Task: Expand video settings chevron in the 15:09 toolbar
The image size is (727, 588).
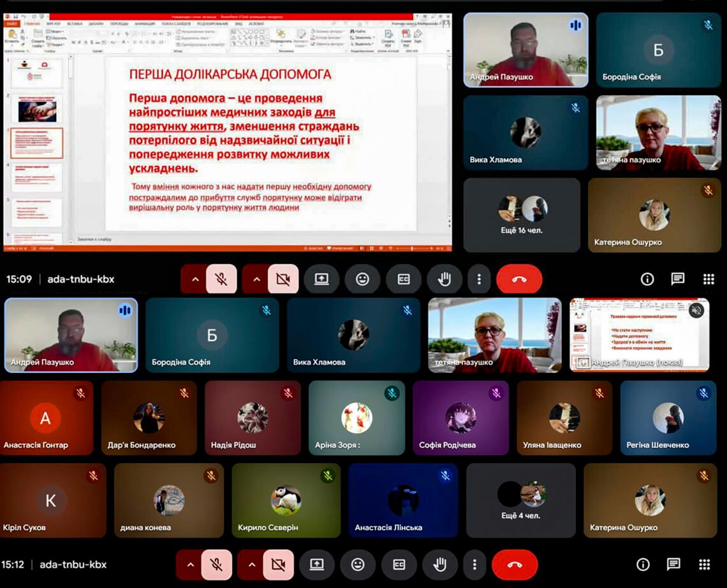Action: point(256,279)
